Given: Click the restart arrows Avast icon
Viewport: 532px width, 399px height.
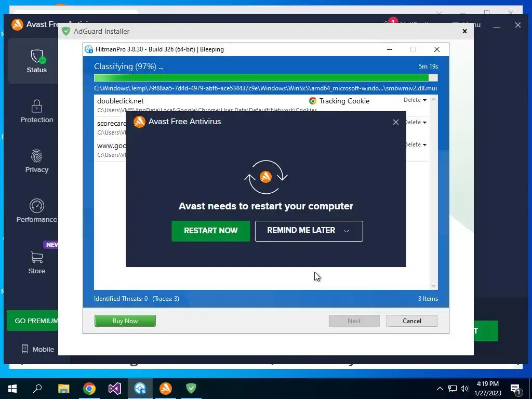Looking at the screenshot, I should 265,177.
